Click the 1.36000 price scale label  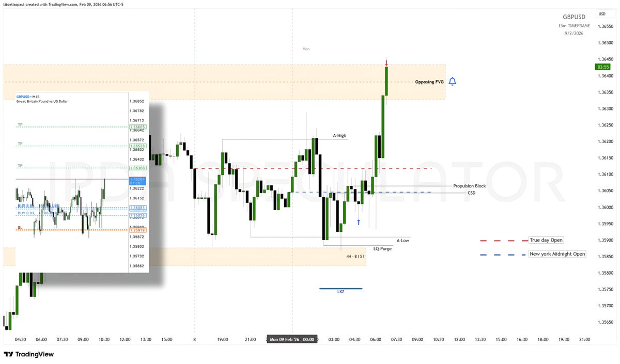point(606,208)
